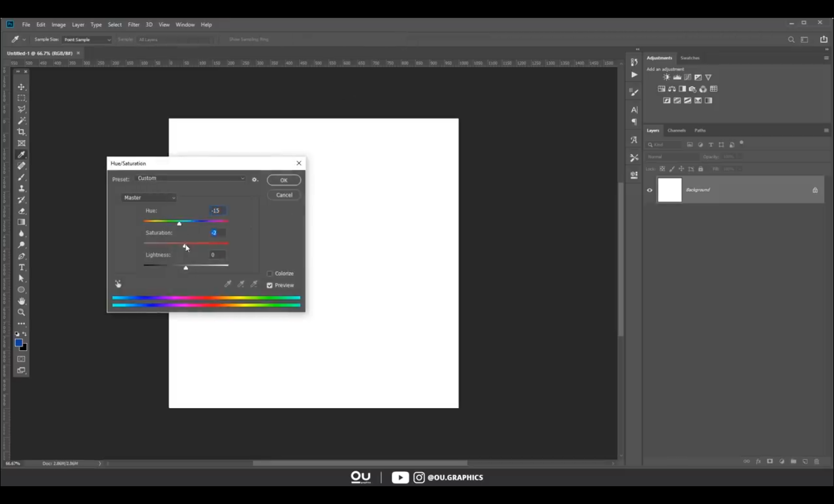The width and height of the screenshot is (834, 504).
Task: Add a Levels adjustment
Action: [x=677, y=77]
